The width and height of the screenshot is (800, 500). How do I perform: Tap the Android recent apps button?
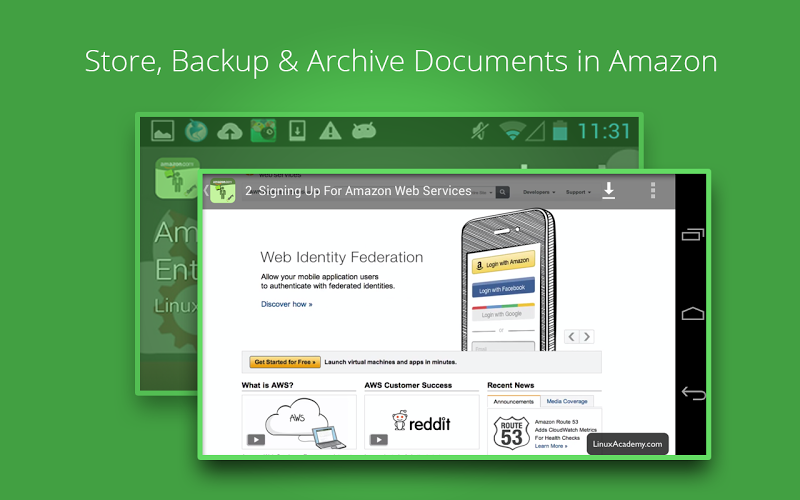[693, 234]
